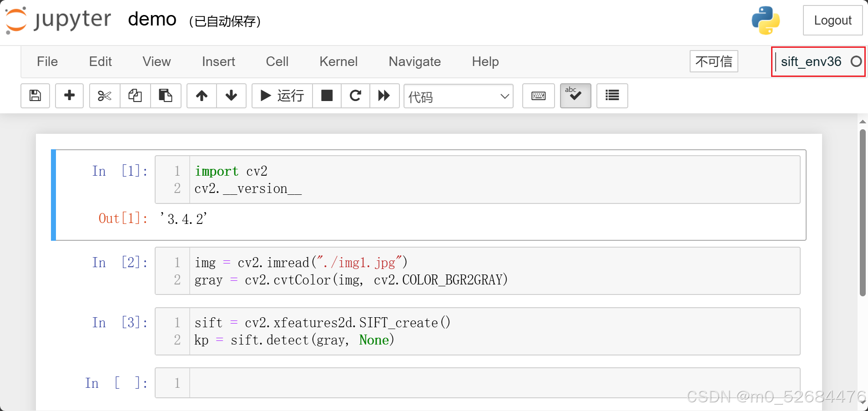The image size is (868, 411).
Task: Open the command palette keyboard icon
Action: (538, 96)
